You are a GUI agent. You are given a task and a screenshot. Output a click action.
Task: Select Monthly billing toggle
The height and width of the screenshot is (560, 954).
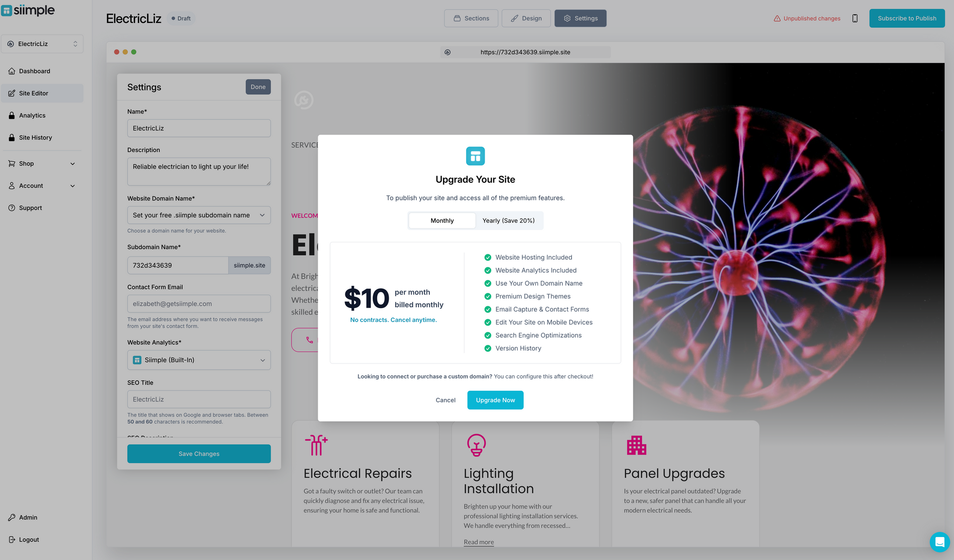click(x=441, y=220)
